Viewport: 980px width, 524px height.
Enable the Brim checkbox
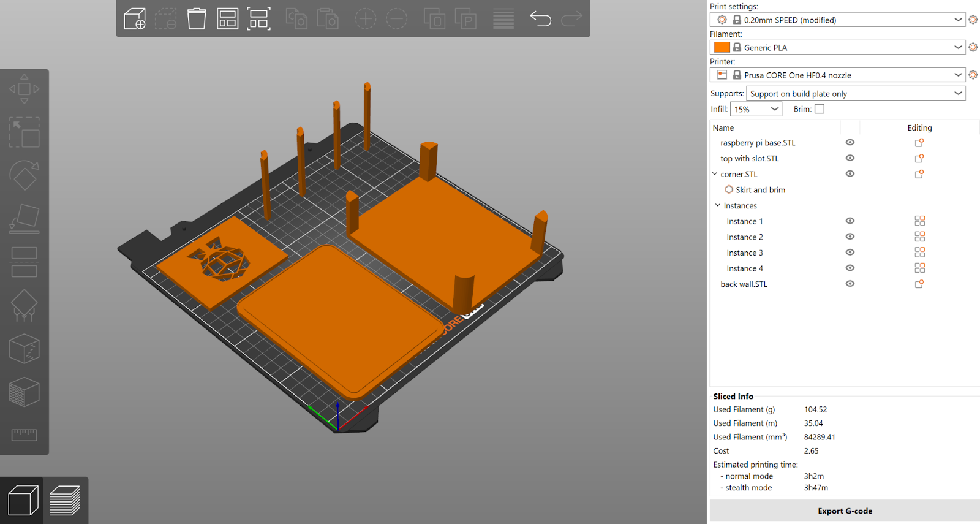(820, 109)
